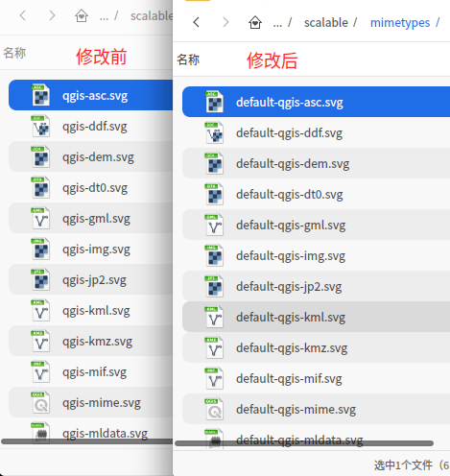Image resolution: width=450 pixels, height=476 pixels.
Task: Select file name default-qgis-jp2.svg
Action: pyautogui.click(x=289, y=287)
